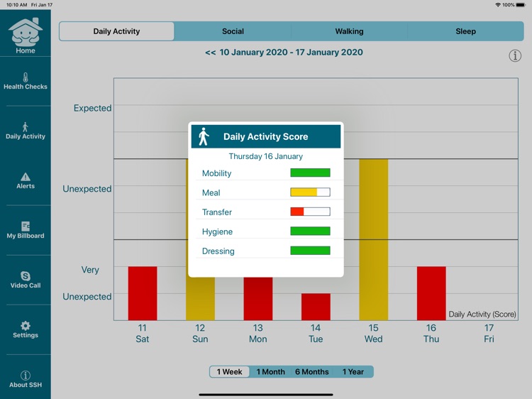
Task: Tap the Wi-Fi status icon
Action: click(x=498, y=5)
